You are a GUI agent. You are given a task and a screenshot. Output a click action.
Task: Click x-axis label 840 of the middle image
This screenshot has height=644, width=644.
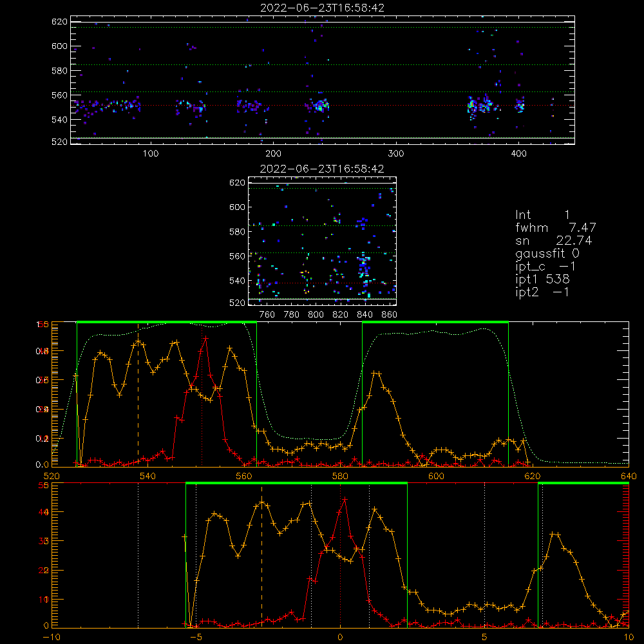(365, 315)
